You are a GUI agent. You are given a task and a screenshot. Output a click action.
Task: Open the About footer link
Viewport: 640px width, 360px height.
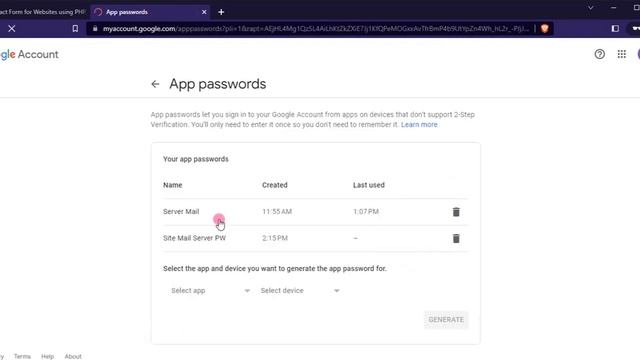click(x=73, y=356)
